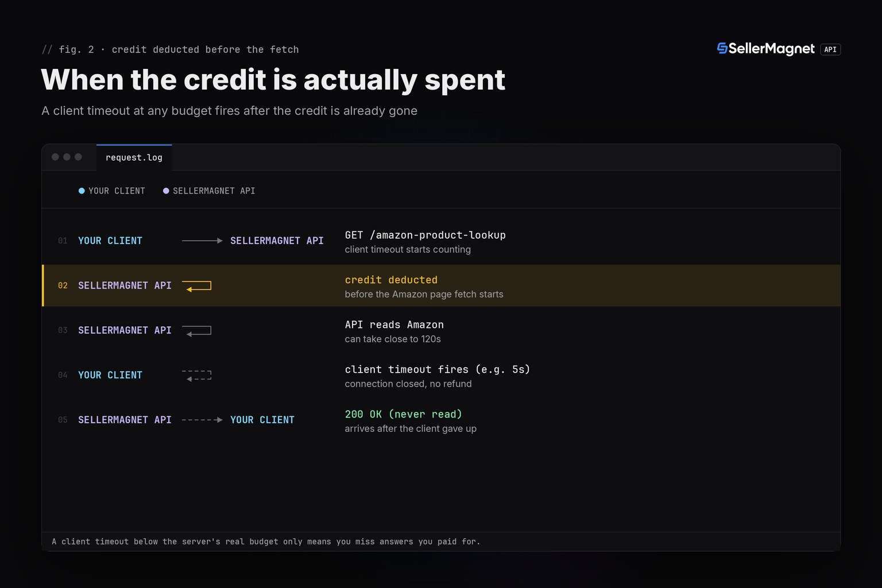The image size is (882, 588).
Task: Click the heading "When the credit is actually spent"
Action: tap(273, 80)
